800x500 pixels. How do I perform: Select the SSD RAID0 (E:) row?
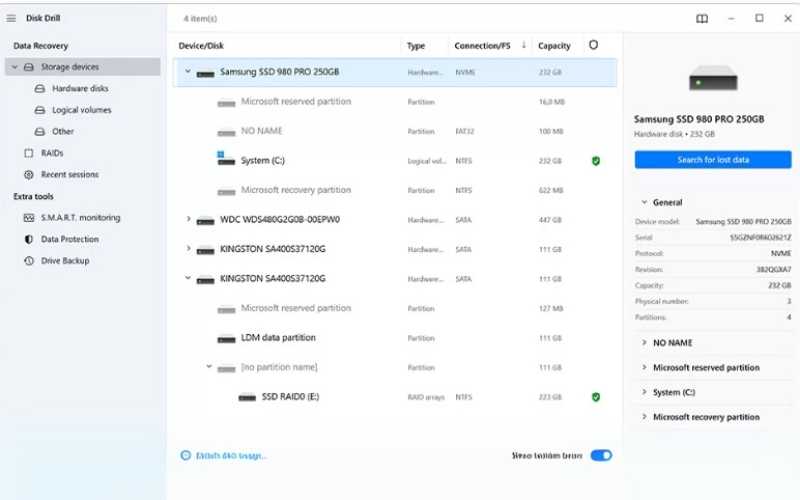[395, 397]
